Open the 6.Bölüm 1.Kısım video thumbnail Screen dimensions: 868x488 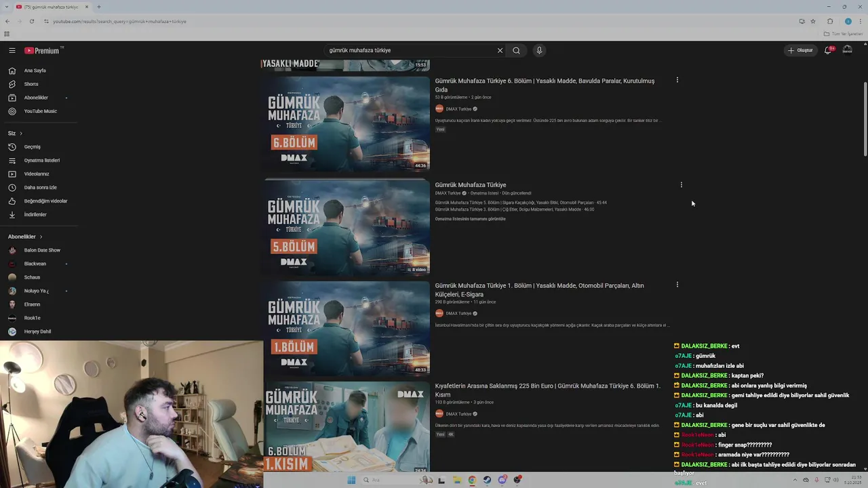coord(347,427)
